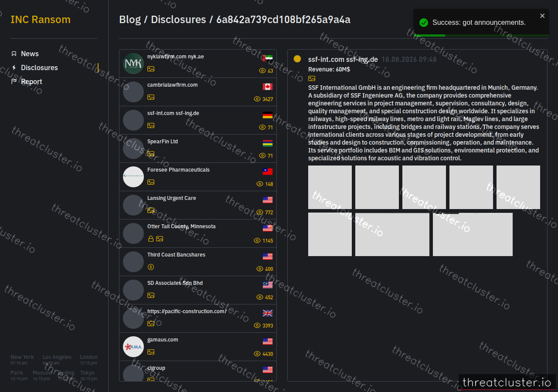Open the last thumbnail in top row
558x392 pixels.
click(518, 187)
